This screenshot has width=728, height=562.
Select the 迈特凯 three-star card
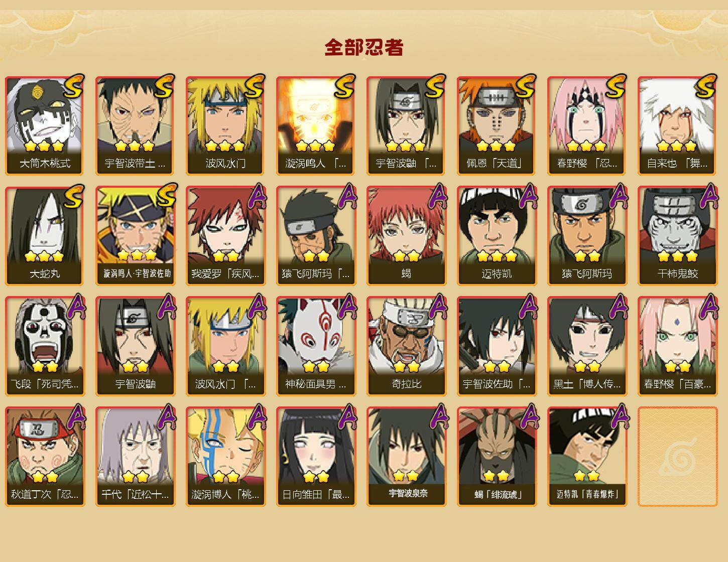coord(497,236)
